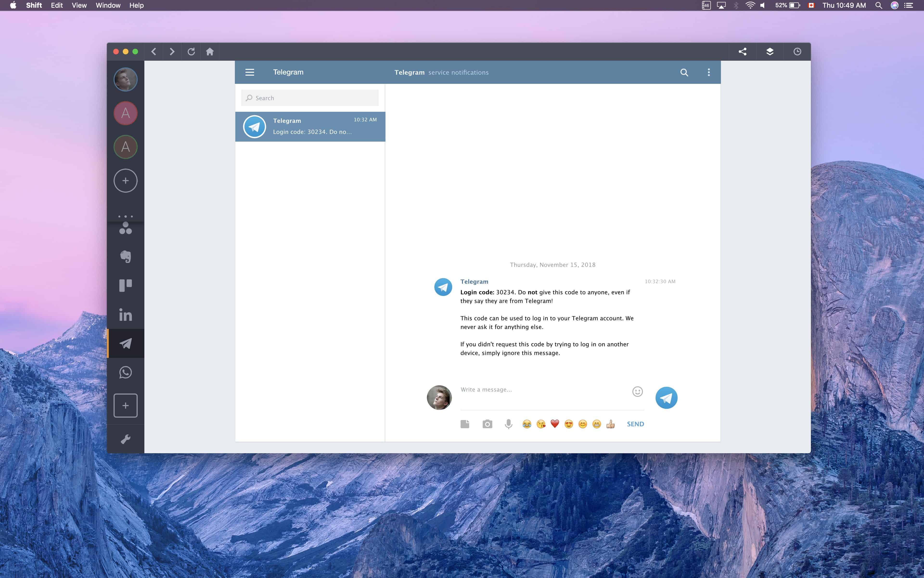
Task: Open the Trello app icon
Action: click(126, 286)
